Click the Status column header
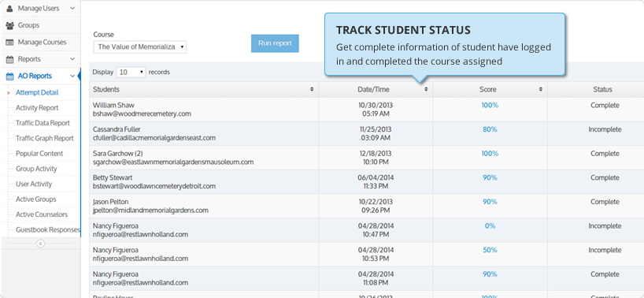Viewport: 644px width, 298px height. coord(602,89)
